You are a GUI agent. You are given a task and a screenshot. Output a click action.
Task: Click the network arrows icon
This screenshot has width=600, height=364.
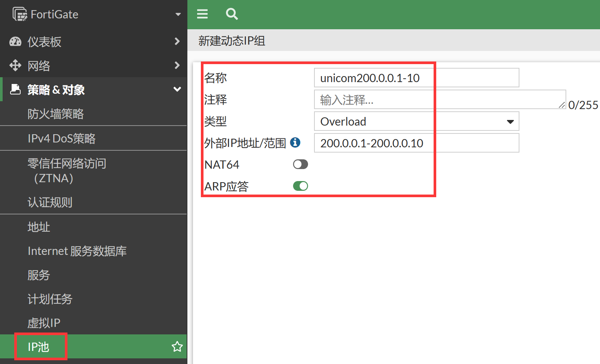point(15,66)
